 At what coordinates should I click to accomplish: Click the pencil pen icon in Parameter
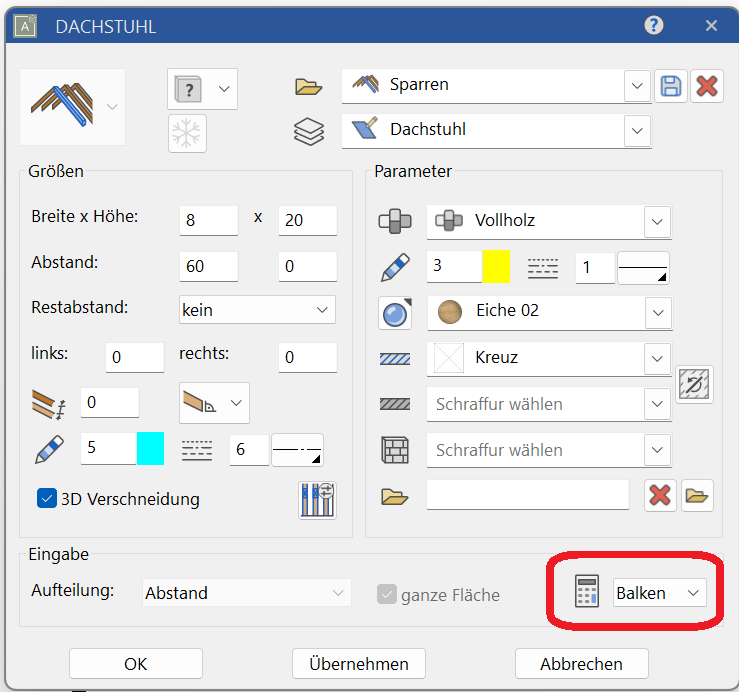(x=395, y=267)
